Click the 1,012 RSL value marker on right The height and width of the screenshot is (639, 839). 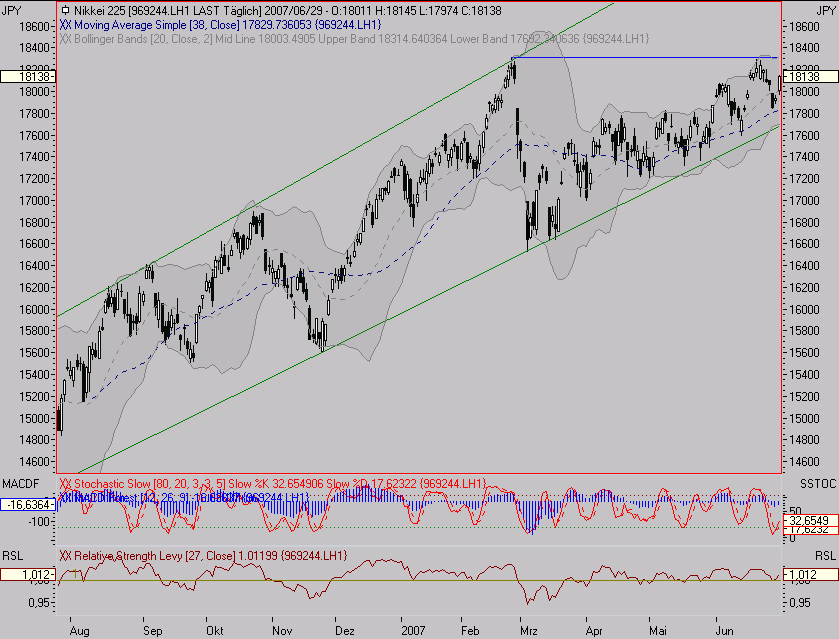(x=810, y=574)
